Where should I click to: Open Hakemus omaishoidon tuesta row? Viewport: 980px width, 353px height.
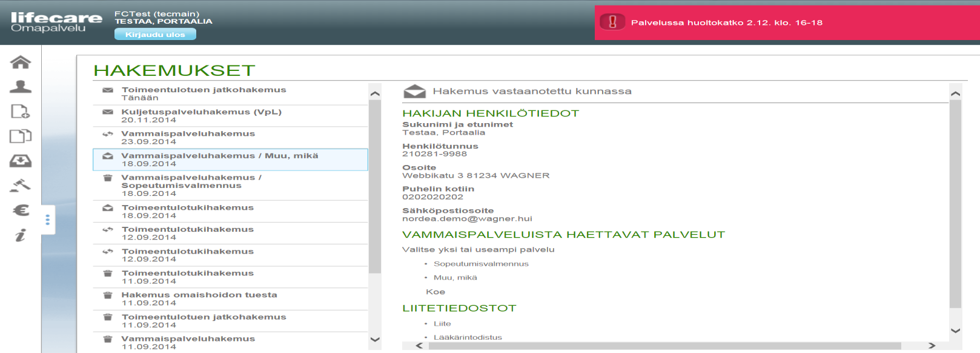230,299
